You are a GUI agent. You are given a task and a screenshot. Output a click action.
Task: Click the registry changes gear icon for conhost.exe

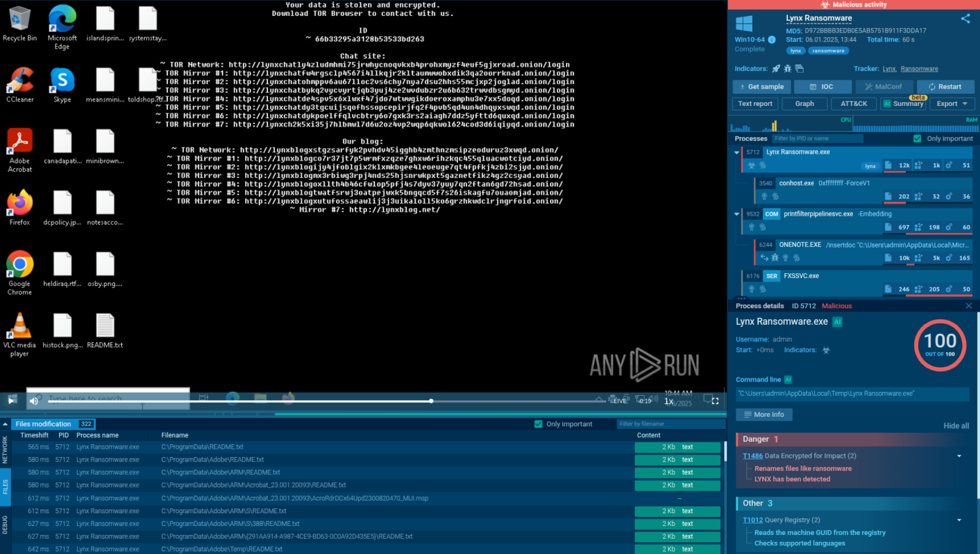pyautogui.click(x=949, y=197)
